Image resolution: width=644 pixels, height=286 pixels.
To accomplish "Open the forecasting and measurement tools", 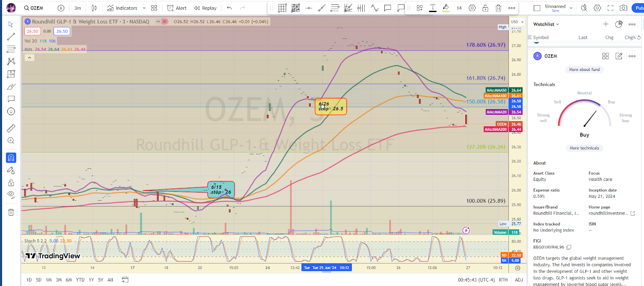I will pos(11,74).
